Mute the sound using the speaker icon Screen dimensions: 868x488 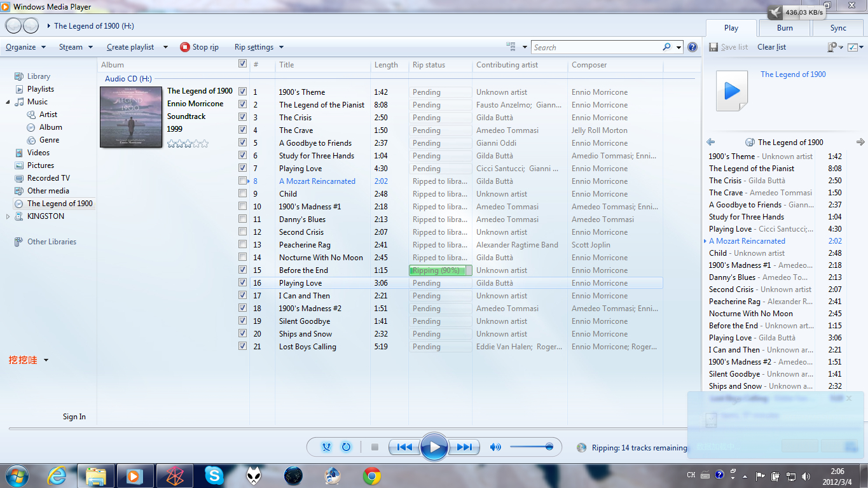click(495, 447)
